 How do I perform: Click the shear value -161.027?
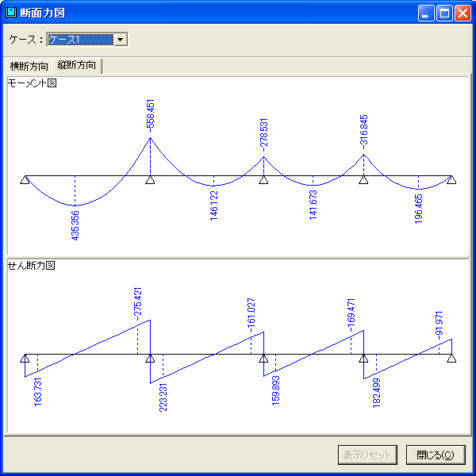click(x=251, y=316)
